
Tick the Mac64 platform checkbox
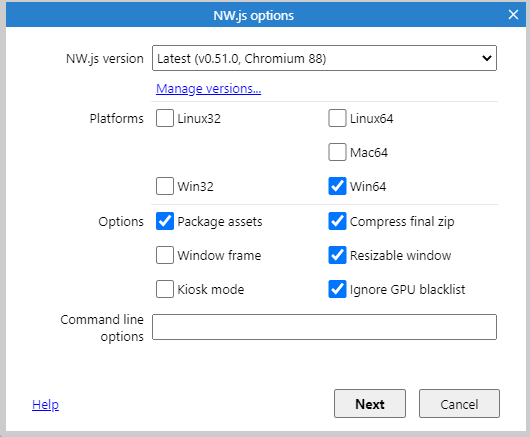point(337,152)
